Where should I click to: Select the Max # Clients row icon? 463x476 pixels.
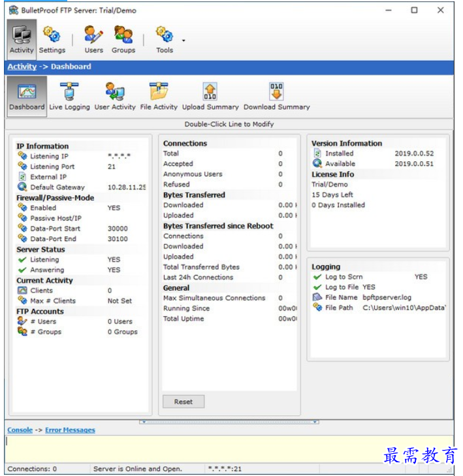tap(22, 300)
